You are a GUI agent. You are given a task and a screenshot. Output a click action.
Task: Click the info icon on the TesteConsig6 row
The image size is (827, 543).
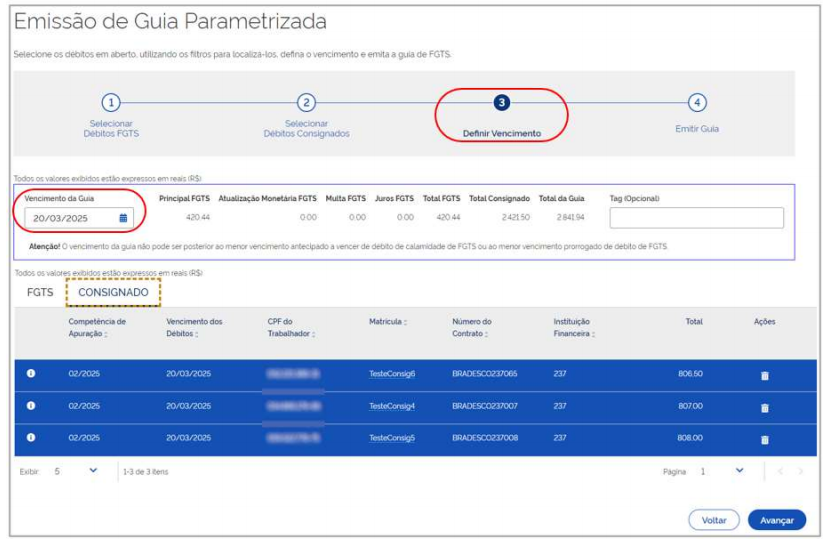point(31,374)
